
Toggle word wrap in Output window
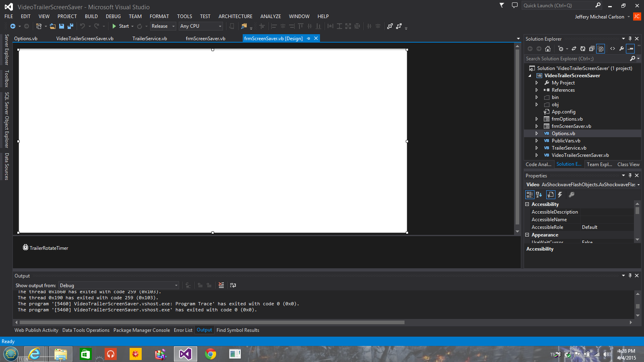[233, 285]
